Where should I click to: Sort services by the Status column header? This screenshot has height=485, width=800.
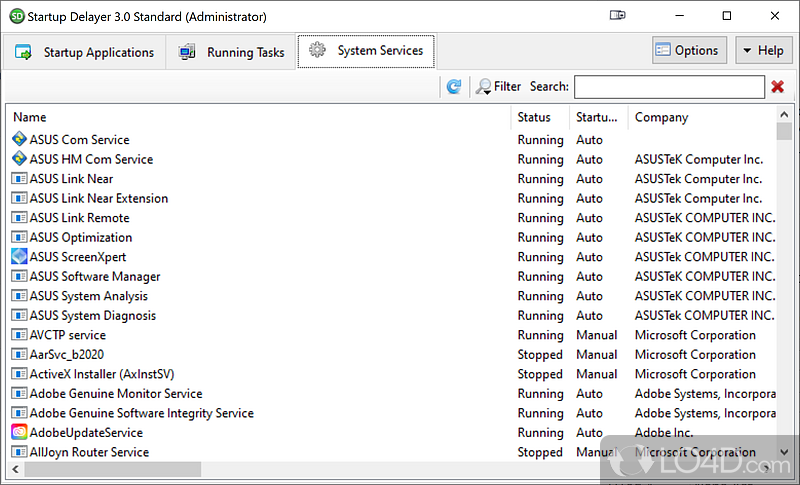tap(534, 117)
